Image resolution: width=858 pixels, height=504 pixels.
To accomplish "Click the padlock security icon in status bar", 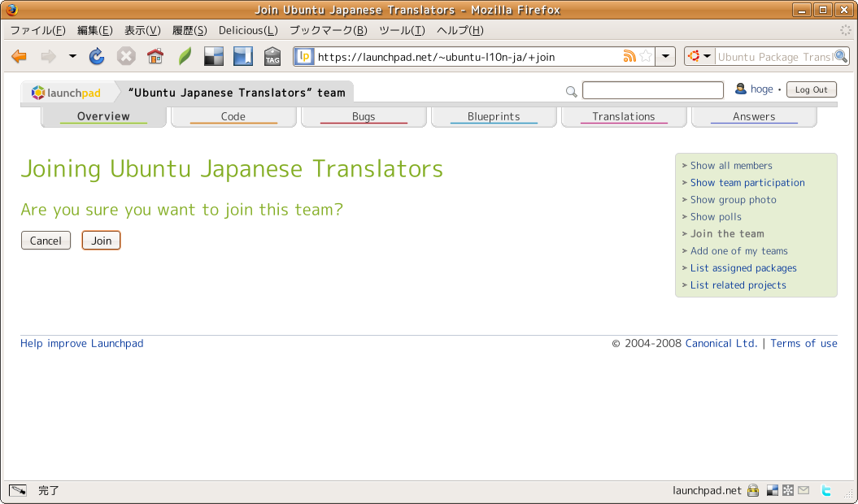I will [753, 490].
